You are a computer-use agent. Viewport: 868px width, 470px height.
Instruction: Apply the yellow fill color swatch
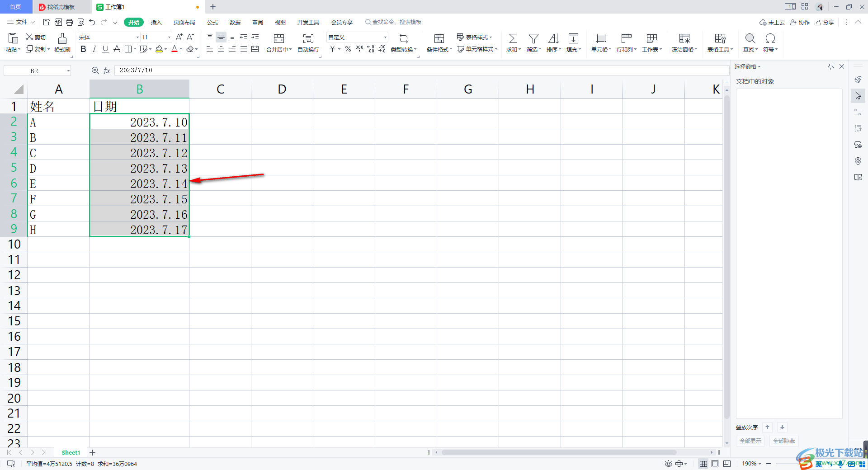[159, 49]
